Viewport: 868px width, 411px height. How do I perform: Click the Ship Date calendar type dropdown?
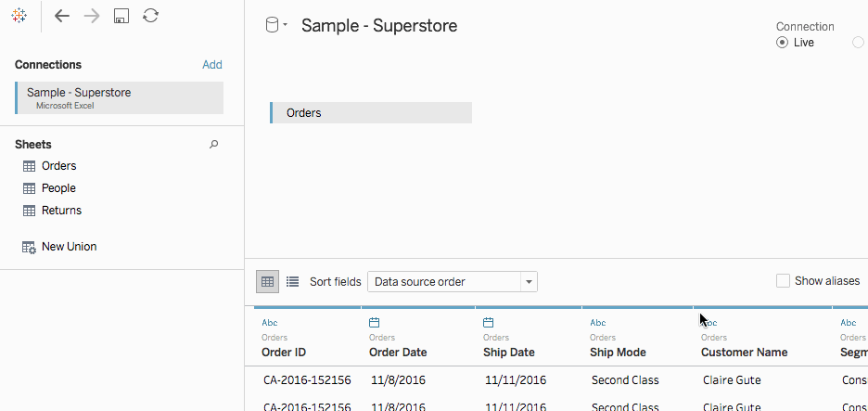[x=488, y=322]
